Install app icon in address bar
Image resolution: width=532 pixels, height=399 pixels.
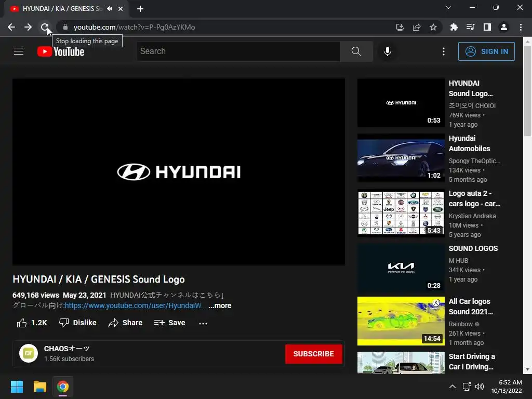tap(400, 27)
